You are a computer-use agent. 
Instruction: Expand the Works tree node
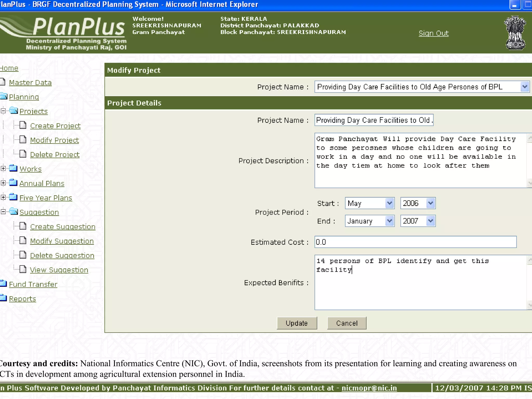click(3, 169)
